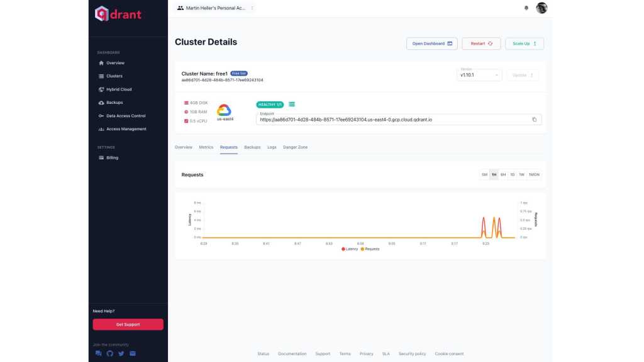Screen dimensions: 644x362
Task: Click the endpoint URL field
Action: pyautogui.click(x=390, y=120)
